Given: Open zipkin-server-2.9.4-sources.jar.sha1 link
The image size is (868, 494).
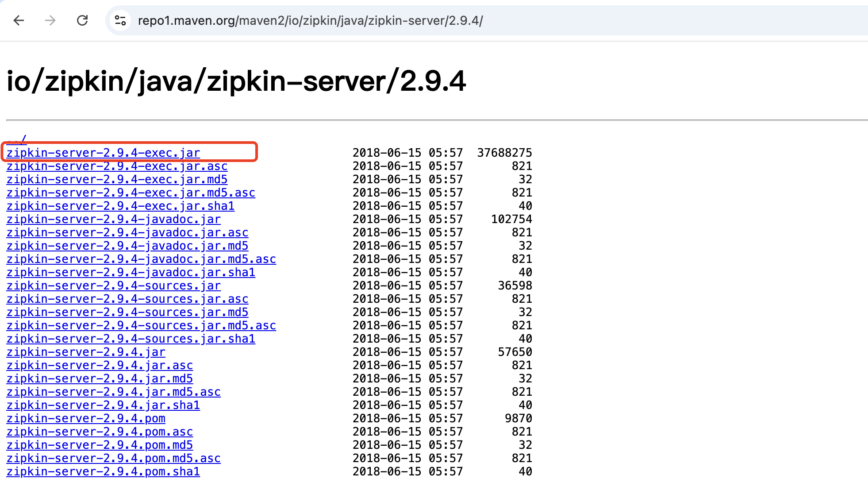Looking at the screenshot, I should click(x=131, y=339).
